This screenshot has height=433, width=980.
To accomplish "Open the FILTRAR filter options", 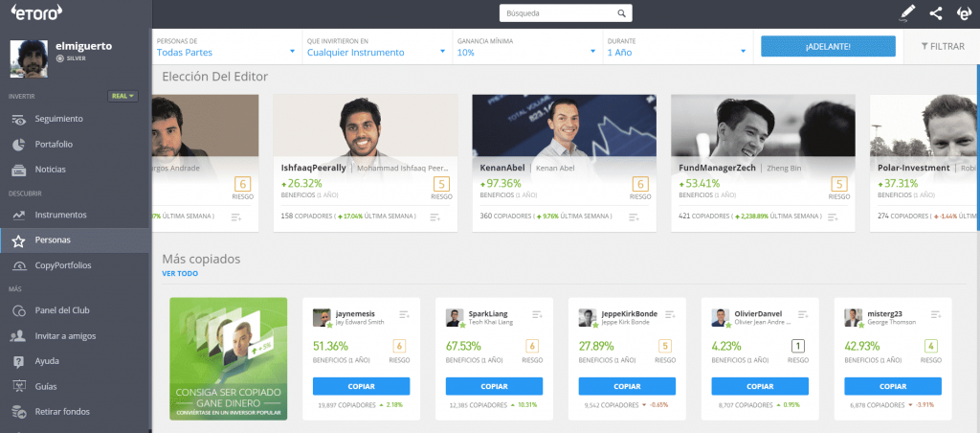I will 943,46.
